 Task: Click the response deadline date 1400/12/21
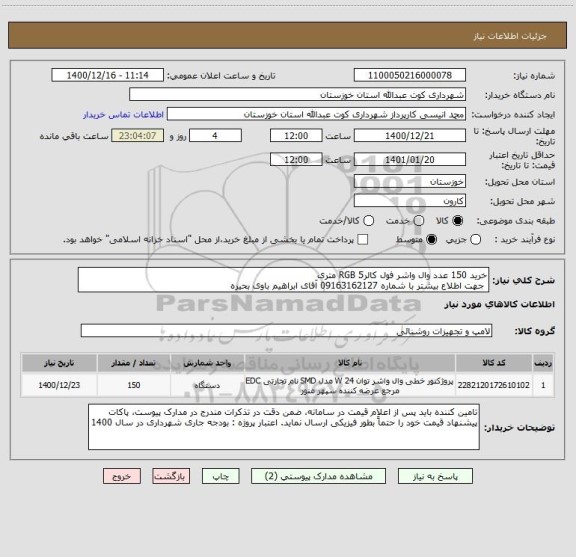(x=410, y=136)
